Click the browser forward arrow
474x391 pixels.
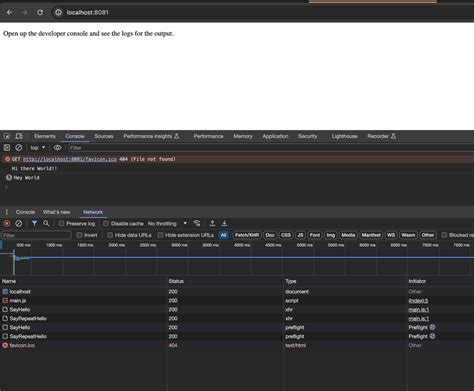coord(24,12)
